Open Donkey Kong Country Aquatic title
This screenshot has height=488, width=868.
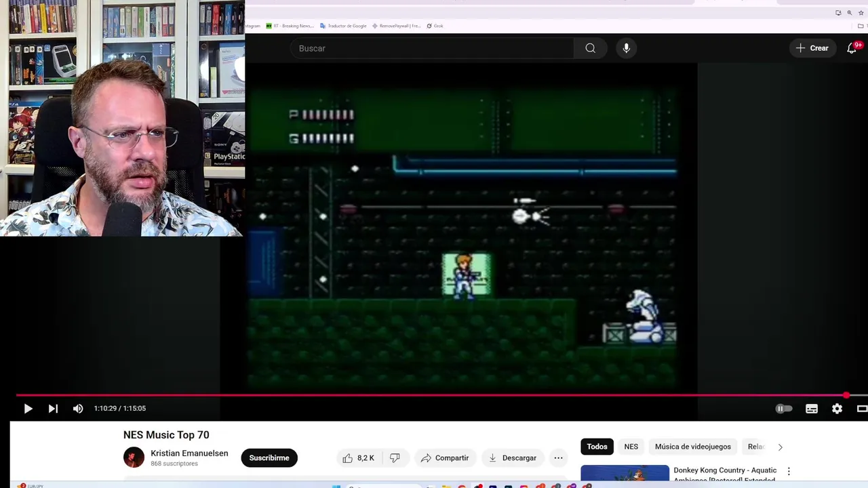click(725, 475)
